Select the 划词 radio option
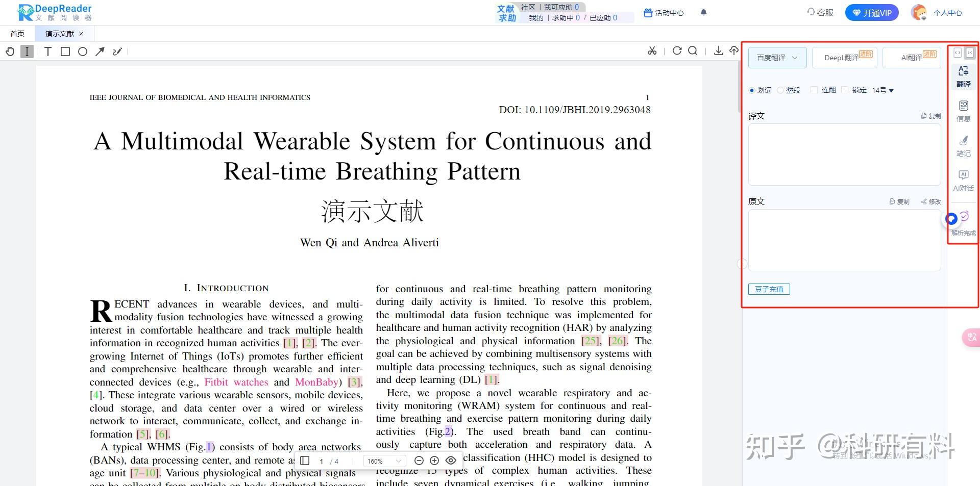Image resolution: width=980 pixels, height=486 pixels. coord(751,90)
